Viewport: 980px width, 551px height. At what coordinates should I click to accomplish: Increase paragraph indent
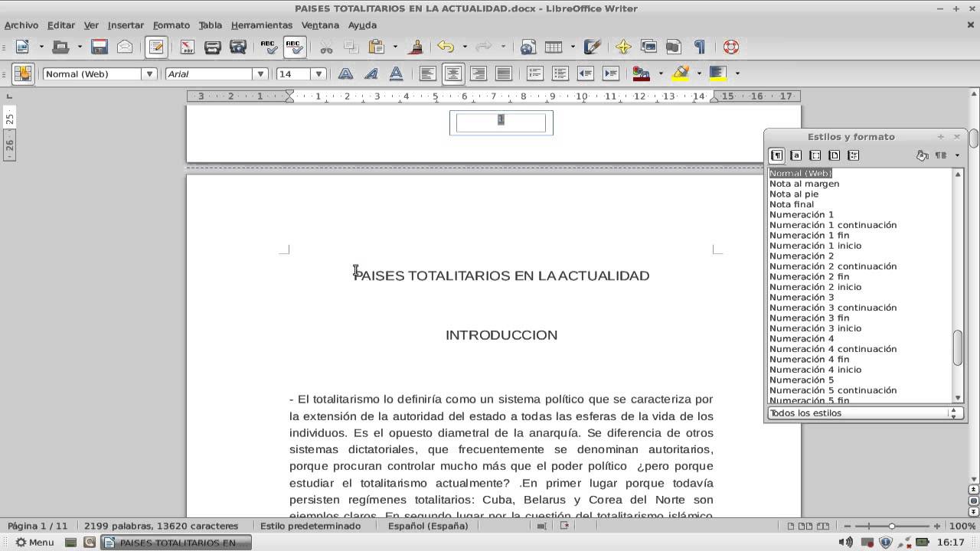(611, 73)
